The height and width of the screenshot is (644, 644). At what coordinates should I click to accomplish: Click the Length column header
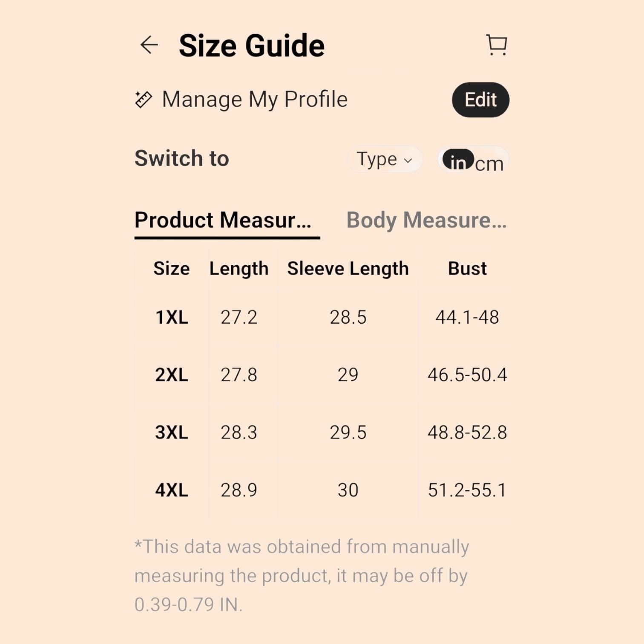[x=239, y=269]
